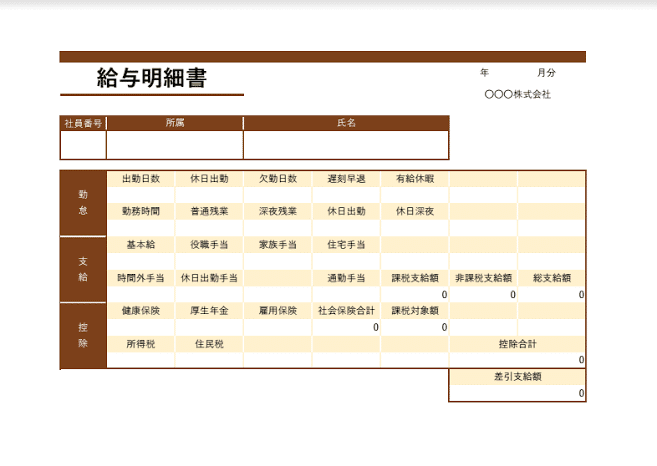
Task: Click the empty cell under 所属
Action: [x=175, y=145]
